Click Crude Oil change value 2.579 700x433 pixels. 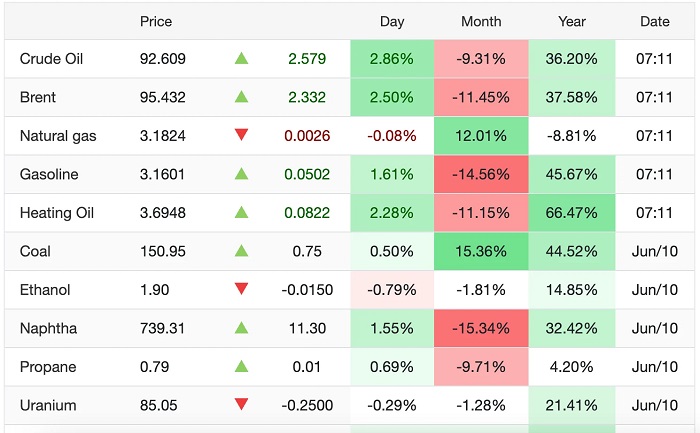pyautogui.click(x=307, y=59)
